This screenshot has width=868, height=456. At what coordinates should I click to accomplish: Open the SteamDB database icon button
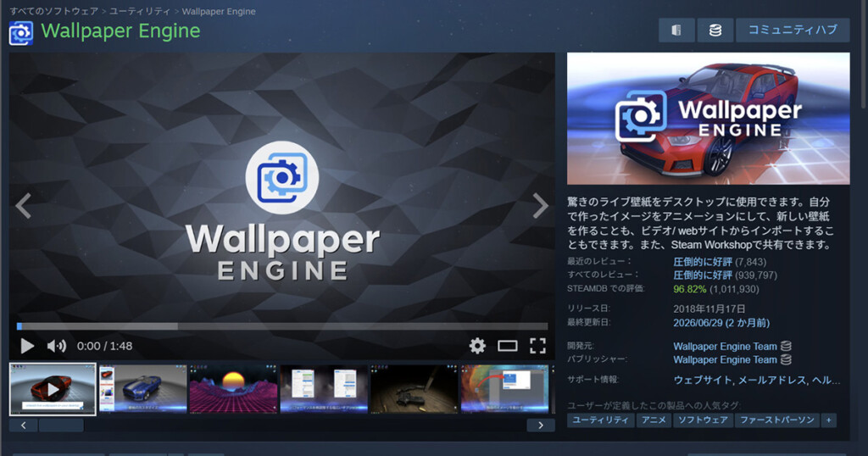tap(715, 30)
